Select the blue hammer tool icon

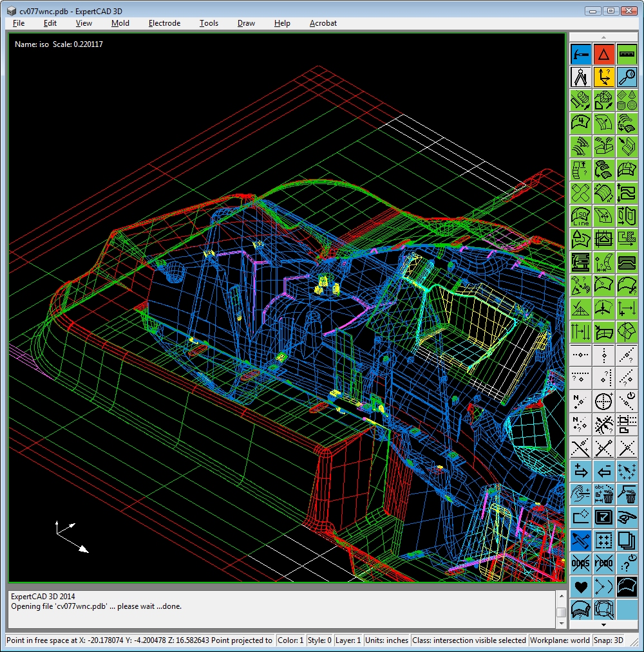(x=581, y=55)
